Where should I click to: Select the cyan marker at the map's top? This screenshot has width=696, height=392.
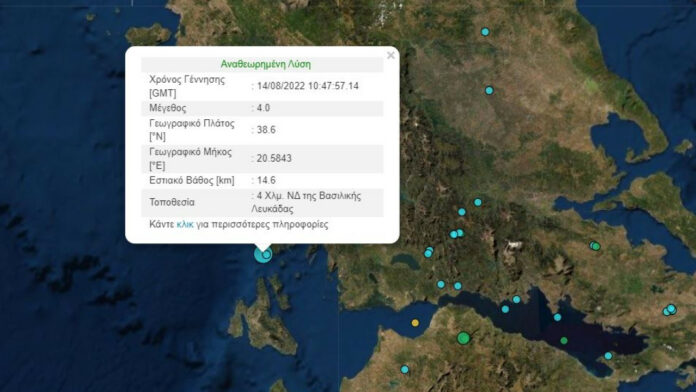[485, 32]
